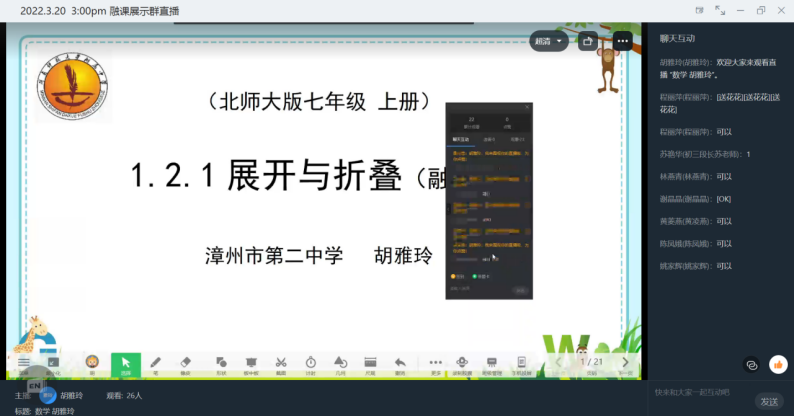Expand the 更多 more tools in toolbar
Screen dimensions: 794x416
[x=435, y=363]
